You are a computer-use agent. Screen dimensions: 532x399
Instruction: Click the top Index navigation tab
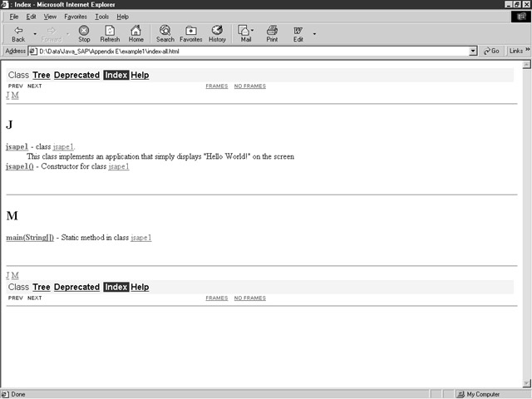(116, 75)
